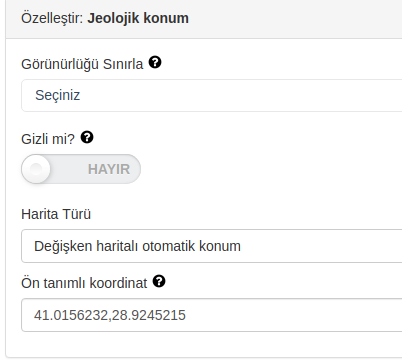Click the Harita Türü label
Screen dimensions: 402x362
point(56,214)
